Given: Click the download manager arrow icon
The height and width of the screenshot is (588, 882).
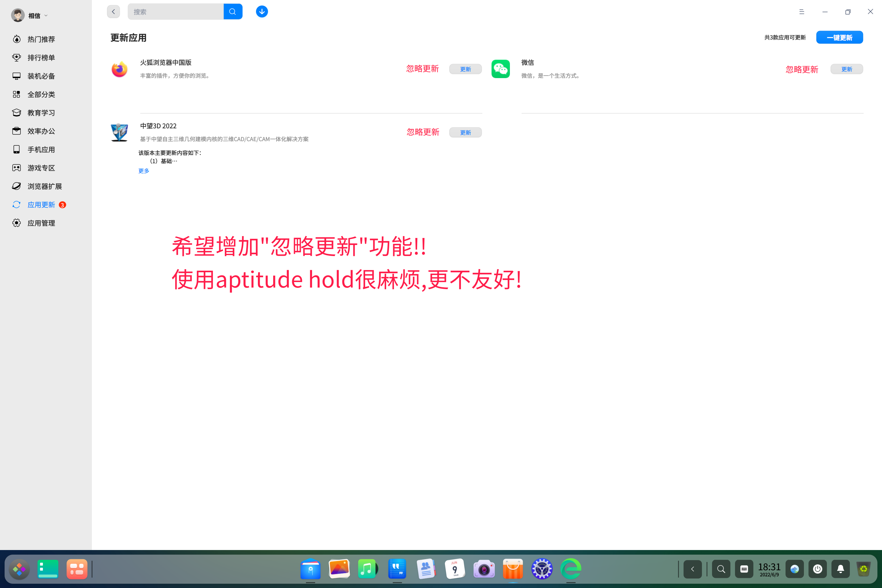Looking at the screenshot, I should click(x=262, y=12).
